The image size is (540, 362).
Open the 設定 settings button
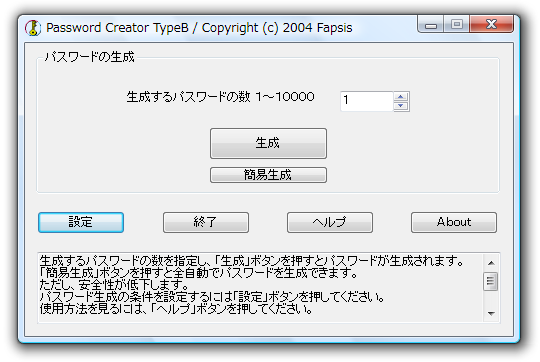[81, 222]
